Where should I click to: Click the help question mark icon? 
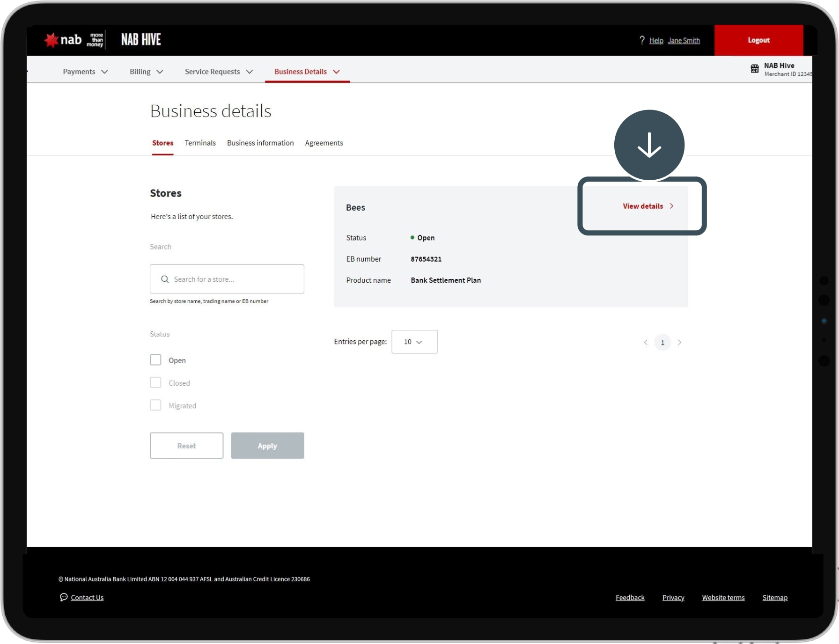pos(642,40)
